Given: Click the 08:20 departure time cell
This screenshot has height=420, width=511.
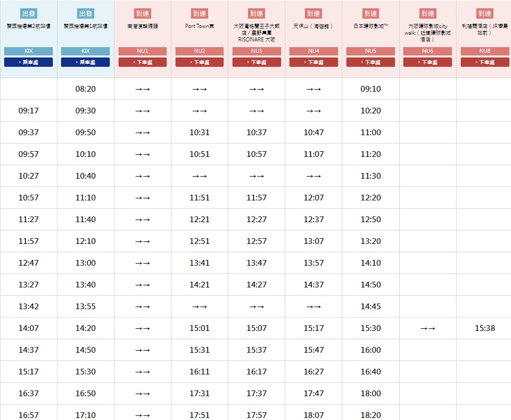Looking at the screenshot, I should [x=85, y=89].
